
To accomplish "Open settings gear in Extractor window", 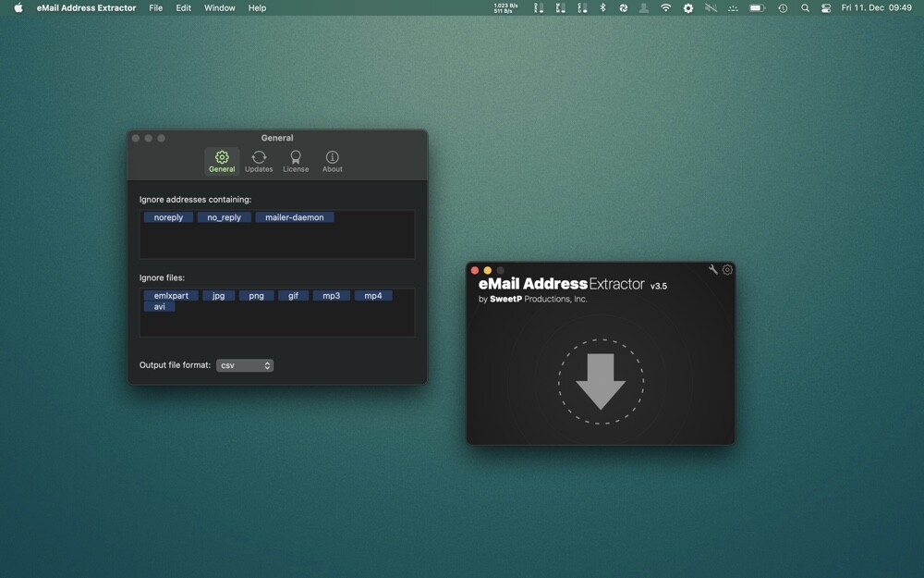I will 728,269.
